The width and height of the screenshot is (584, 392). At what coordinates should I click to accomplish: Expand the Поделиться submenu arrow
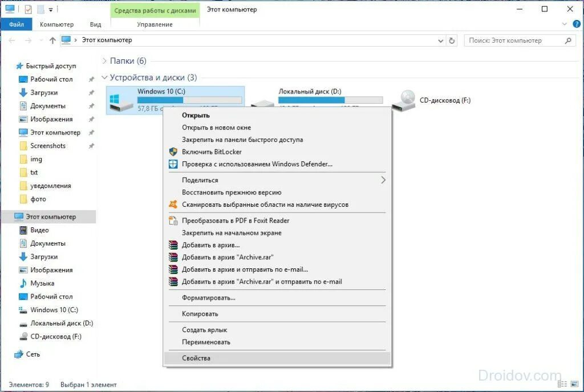(383, 180)
